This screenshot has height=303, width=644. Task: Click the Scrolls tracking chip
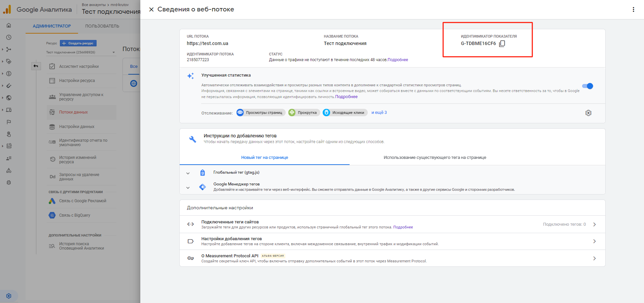[x=304, y=113]
